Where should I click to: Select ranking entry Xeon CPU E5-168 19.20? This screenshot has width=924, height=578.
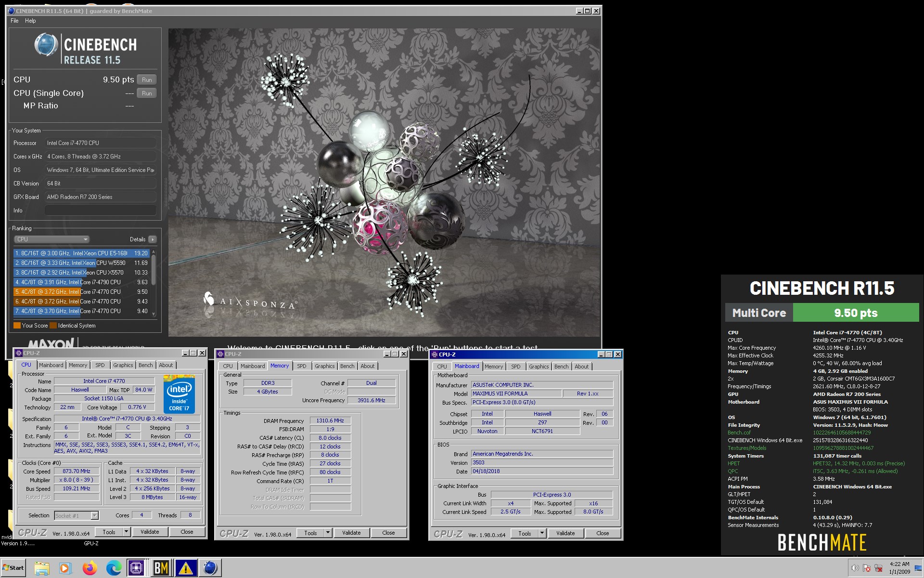point(82,253)
